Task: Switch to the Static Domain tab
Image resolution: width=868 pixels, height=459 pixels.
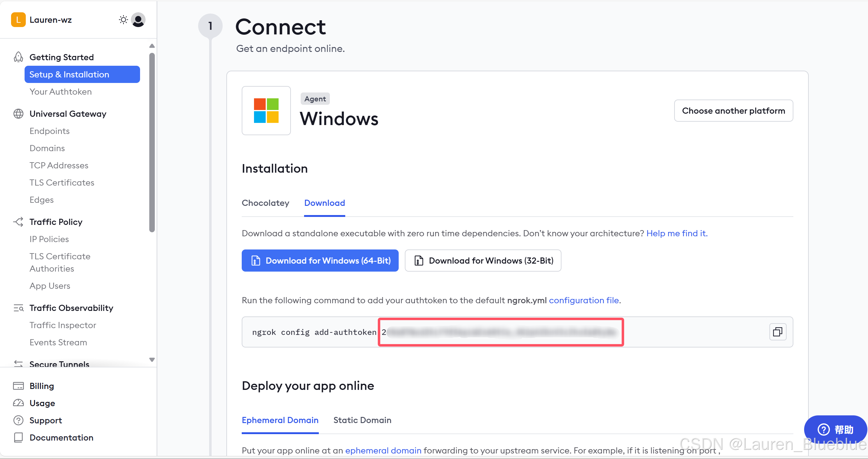Action: tap(362, 420)
